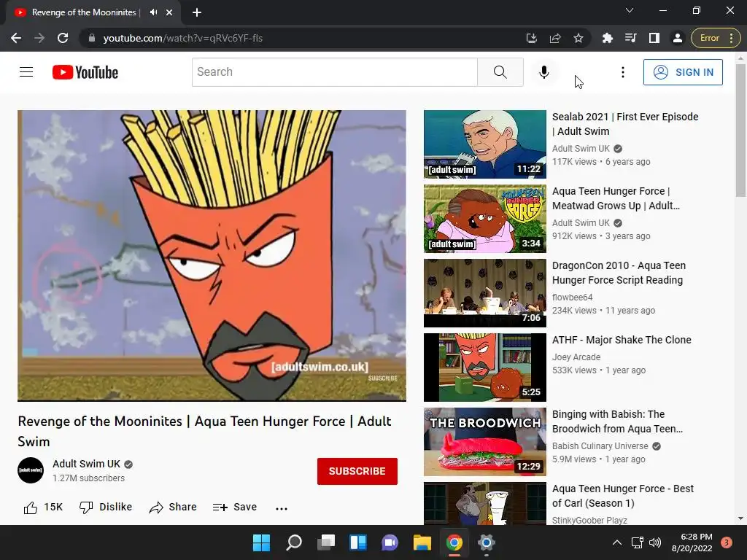Share the video
This screenshot has height=560, width=747.
point(173,507)
